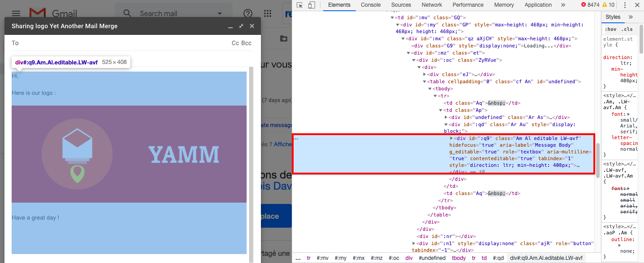Click the yellow warning count indicator
The height and width of the screenshot is (263, 644).
point(608,5)
